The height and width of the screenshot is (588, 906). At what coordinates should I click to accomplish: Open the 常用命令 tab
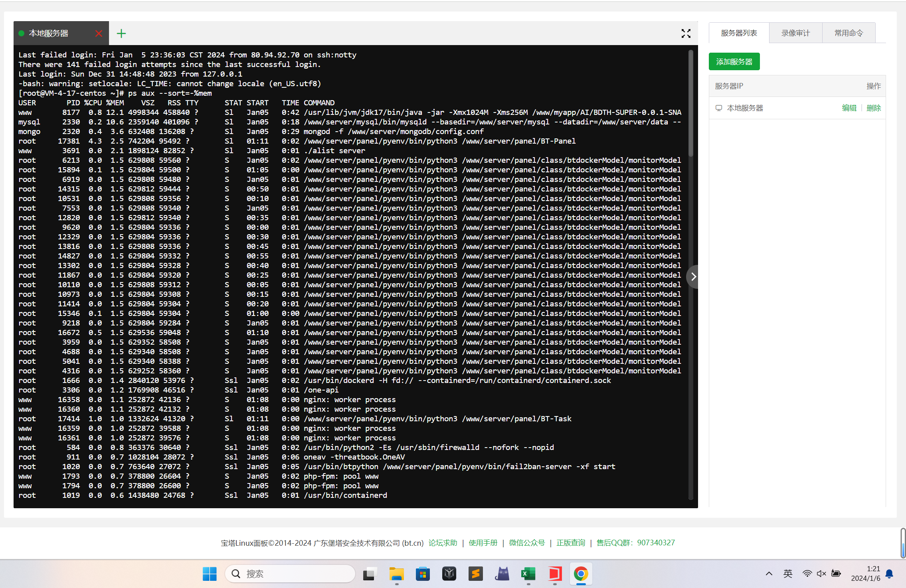[x=849, y=33]
